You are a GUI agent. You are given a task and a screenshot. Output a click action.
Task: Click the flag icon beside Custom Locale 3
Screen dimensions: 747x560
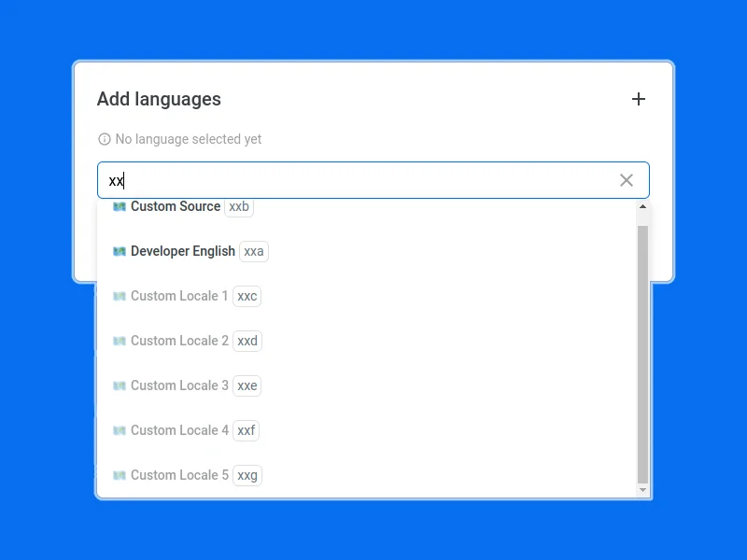coord(120,385)
